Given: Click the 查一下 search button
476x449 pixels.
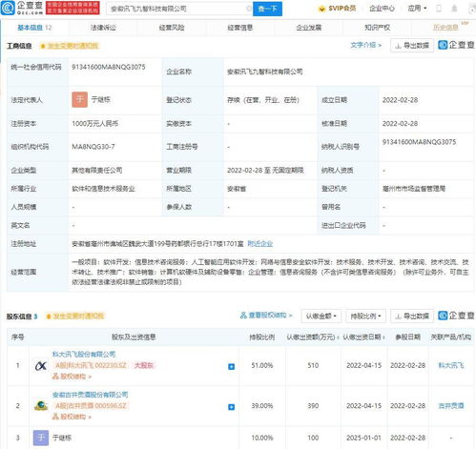Looking at the screenshot, I should click(x=267, y=9).
